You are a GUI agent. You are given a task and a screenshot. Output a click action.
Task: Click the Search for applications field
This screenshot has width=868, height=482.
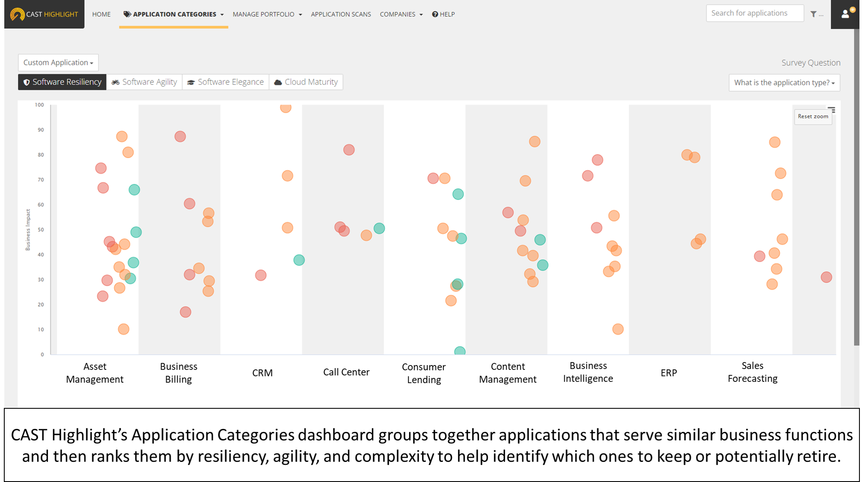coord(755,13)
